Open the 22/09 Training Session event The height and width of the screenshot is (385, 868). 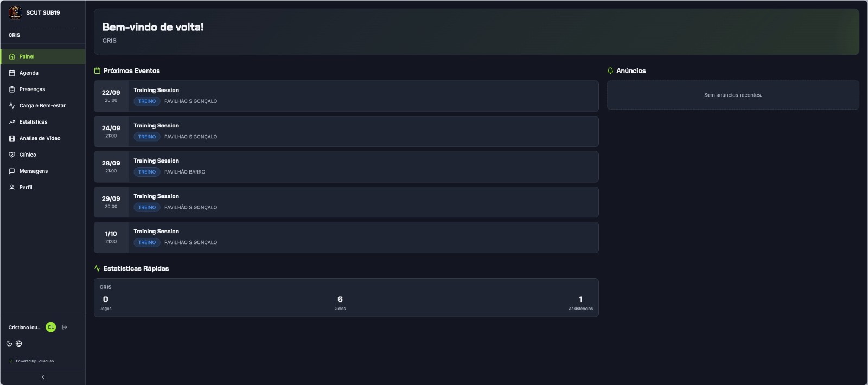pyautogui.click(x=346, y=96)
